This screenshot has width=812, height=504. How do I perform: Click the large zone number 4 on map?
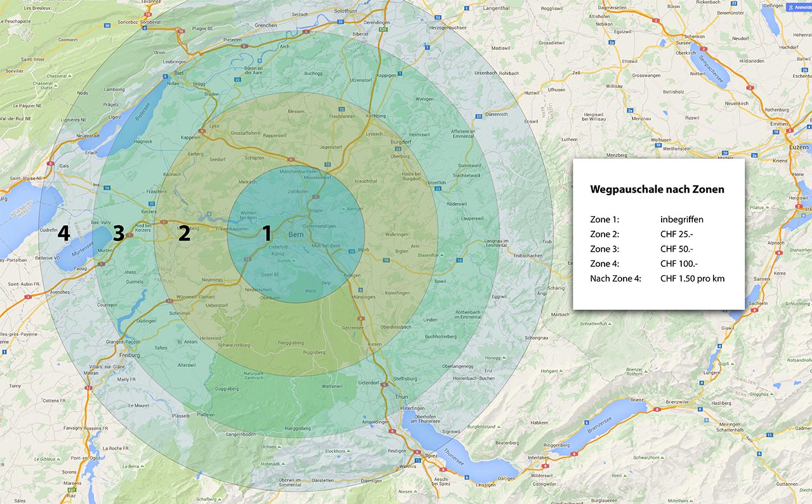63,233
